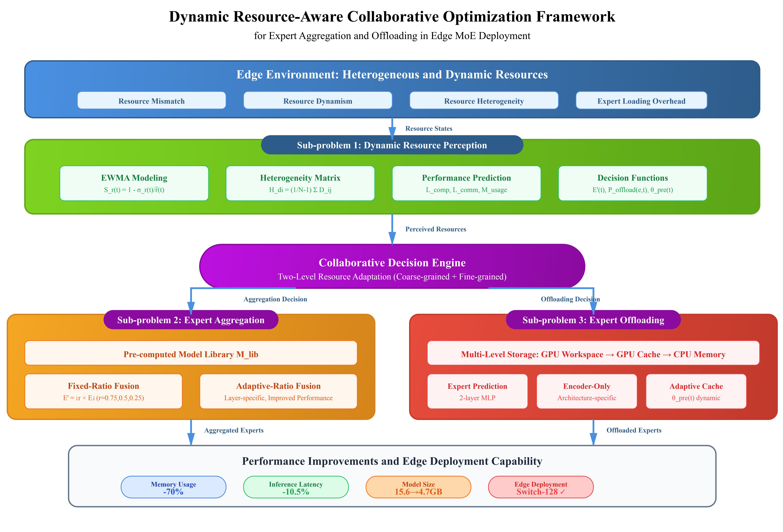Select Sub-problem 2 Expert Aggregation header
Image resolution: width=783 pixels, height=532 pixels.
click(191, 320)
